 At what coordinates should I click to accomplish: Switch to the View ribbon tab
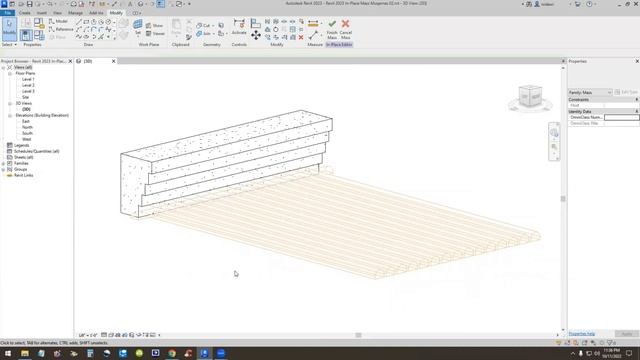(x=58, y=13)
